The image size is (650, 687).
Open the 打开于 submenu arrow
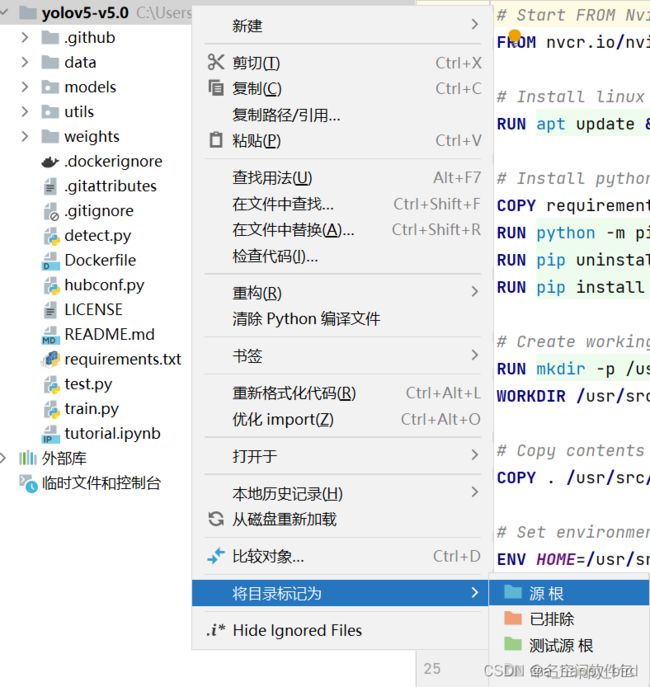click(475, 455)
